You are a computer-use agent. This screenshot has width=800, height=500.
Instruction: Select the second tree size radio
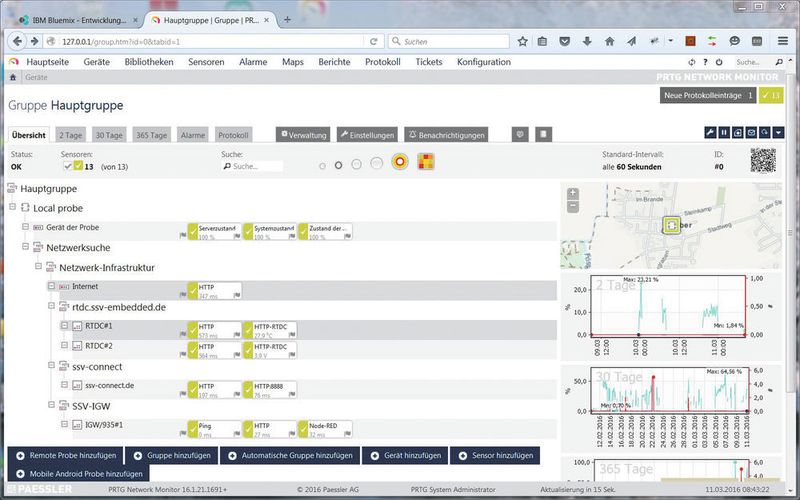click(x=338, y=165)
